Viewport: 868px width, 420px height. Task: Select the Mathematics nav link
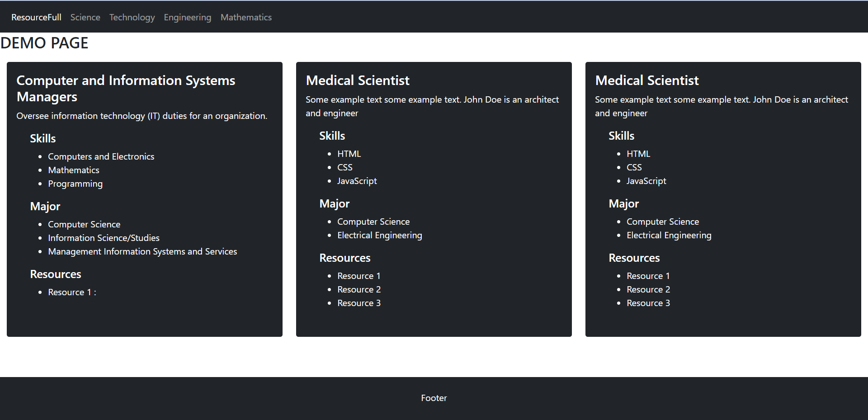click(246, 17)
